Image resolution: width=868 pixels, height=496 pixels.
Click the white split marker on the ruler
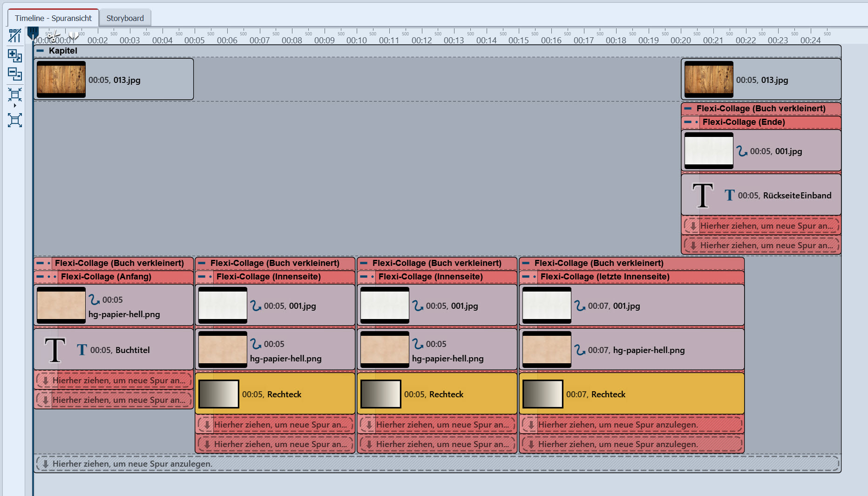click(74, 35)
